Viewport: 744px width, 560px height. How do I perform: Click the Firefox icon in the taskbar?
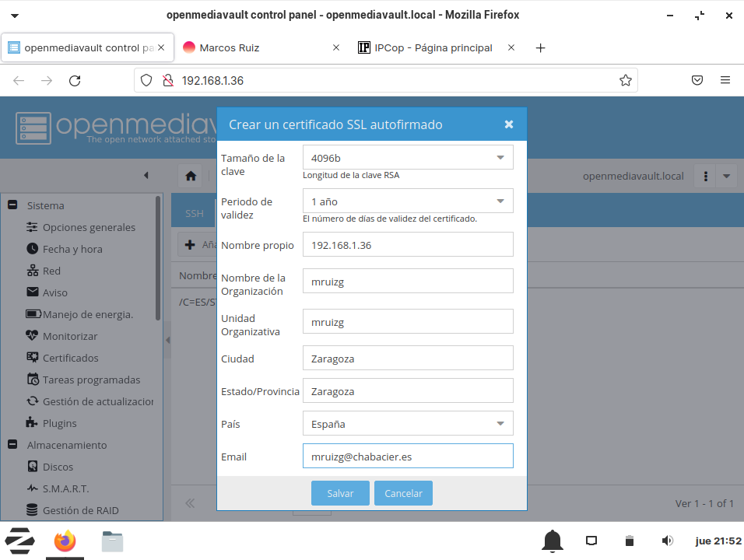[x=65, y=541]
